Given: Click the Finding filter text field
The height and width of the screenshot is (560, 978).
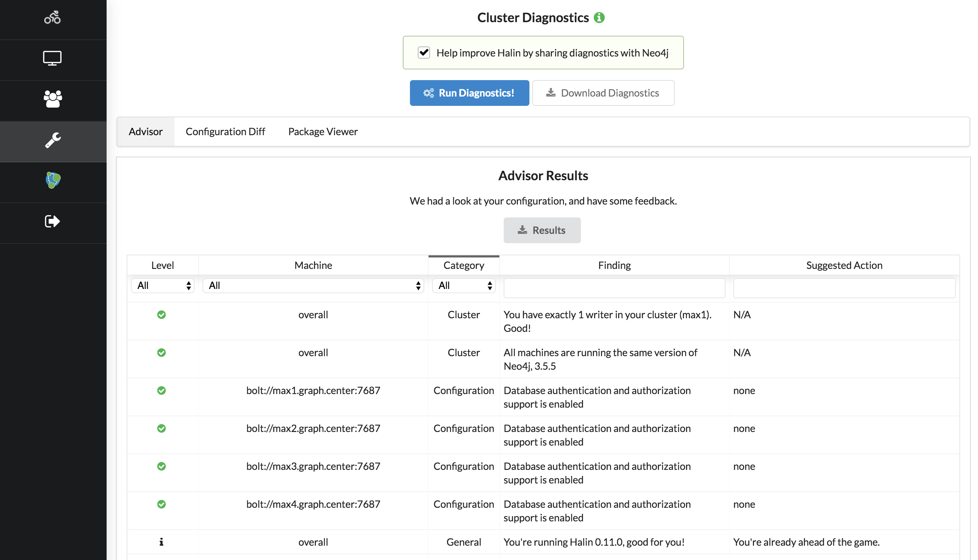Looking at the screenshot, I should pos(614,288).
